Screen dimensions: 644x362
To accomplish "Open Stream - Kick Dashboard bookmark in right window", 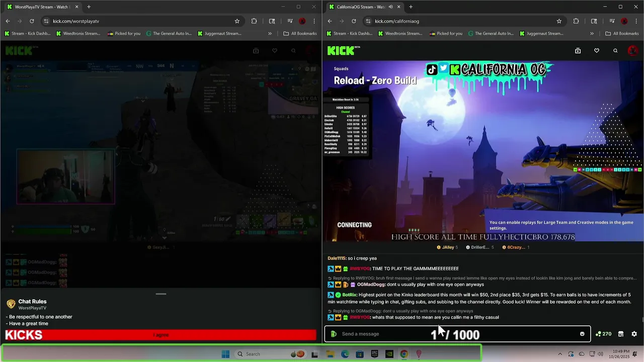I will 350,34.
